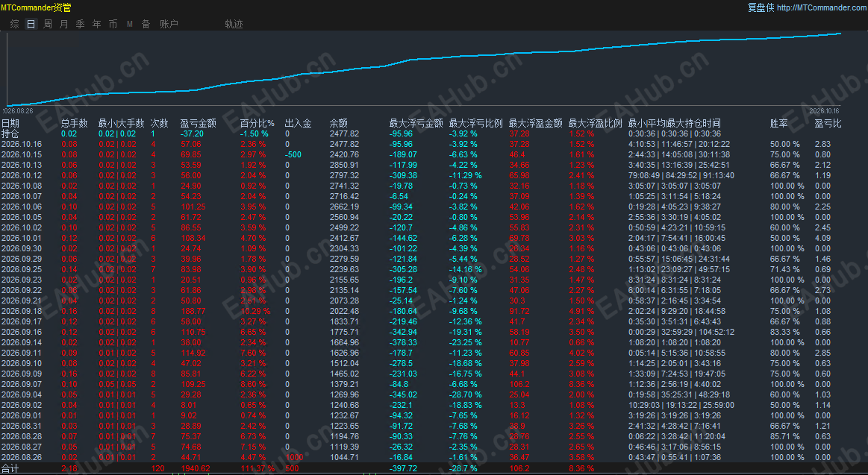Click the 余额 column header
The width and height of the screenshot is (868, 475).
[x=338, y=123]
